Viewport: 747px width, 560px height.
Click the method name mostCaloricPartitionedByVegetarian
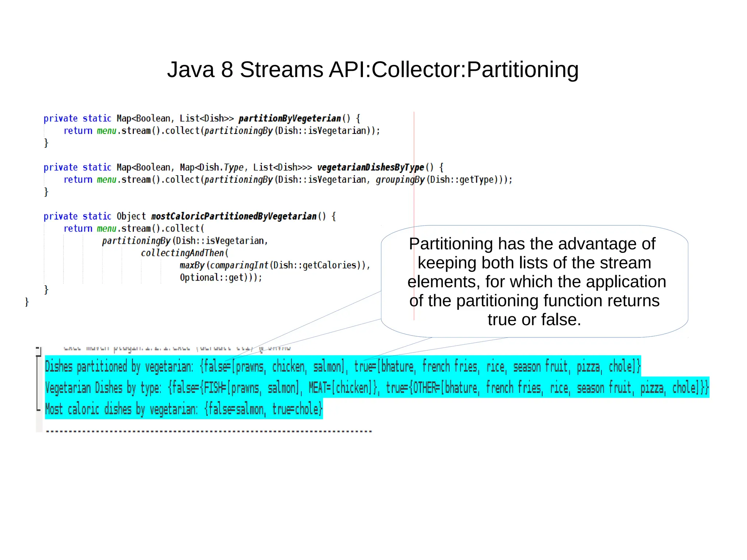234,216
